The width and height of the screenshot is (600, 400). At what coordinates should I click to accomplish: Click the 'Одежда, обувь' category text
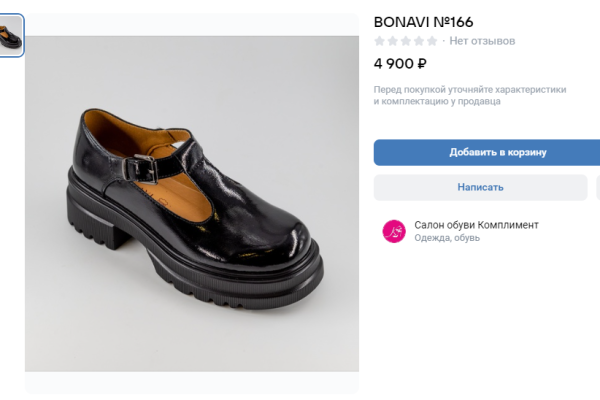tap(447, 239)
